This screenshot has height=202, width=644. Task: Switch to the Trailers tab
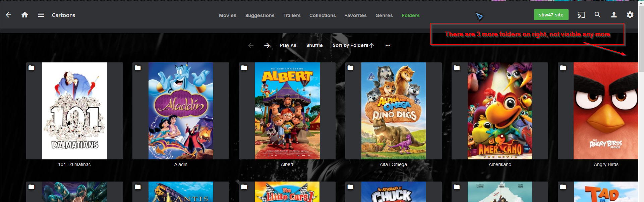point(292,15)
